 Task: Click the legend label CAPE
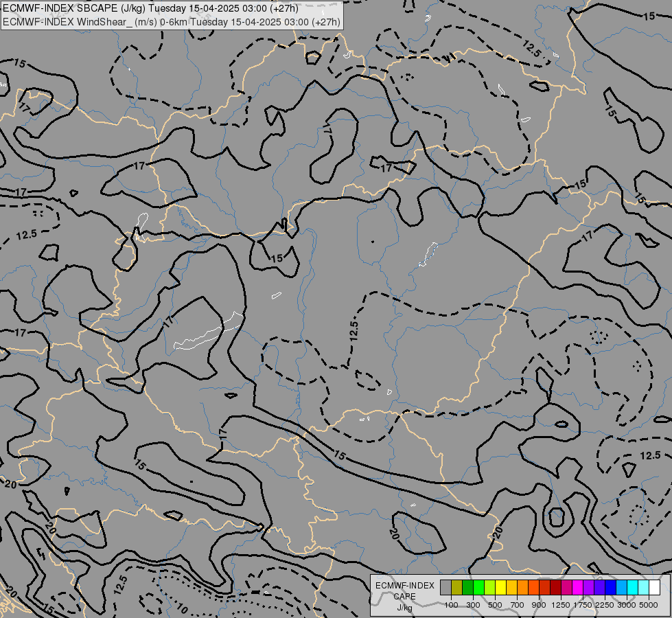[404, 597]
